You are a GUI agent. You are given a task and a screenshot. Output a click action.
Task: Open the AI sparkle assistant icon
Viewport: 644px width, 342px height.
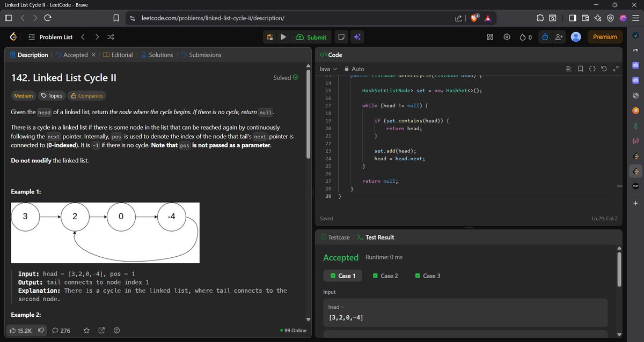pyautogui.click(x=357, y=37)
